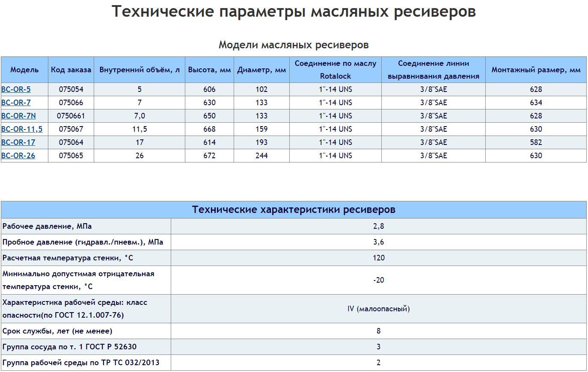Open the BC-OR-7 model link
588x372 pixels.
pos(16,103)
